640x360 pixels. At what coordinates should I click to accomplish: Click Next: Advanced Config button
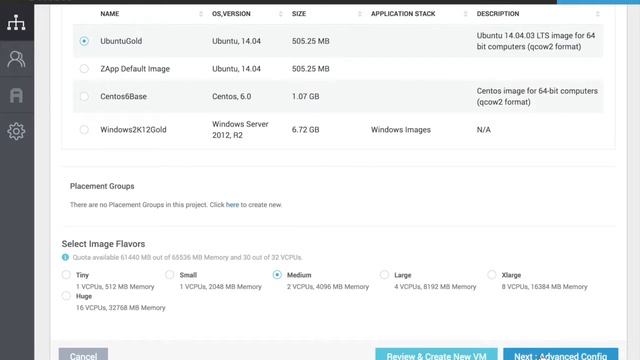(x=560, y=354)
